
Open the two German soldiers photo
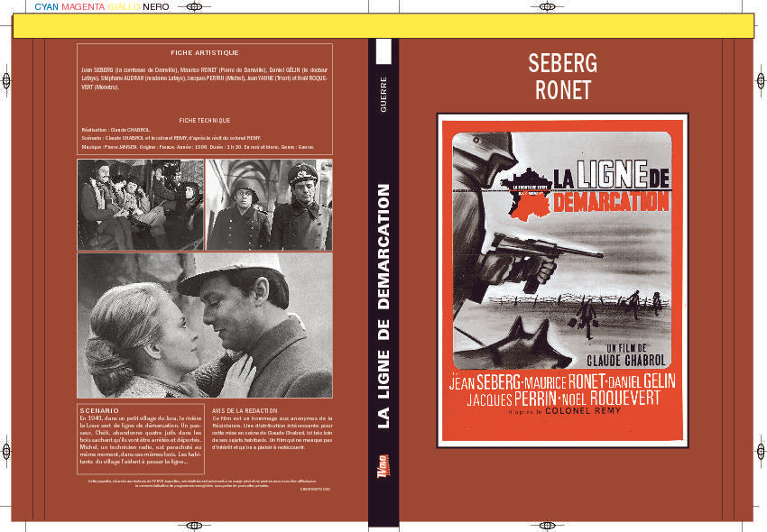(x=269, y=205)
